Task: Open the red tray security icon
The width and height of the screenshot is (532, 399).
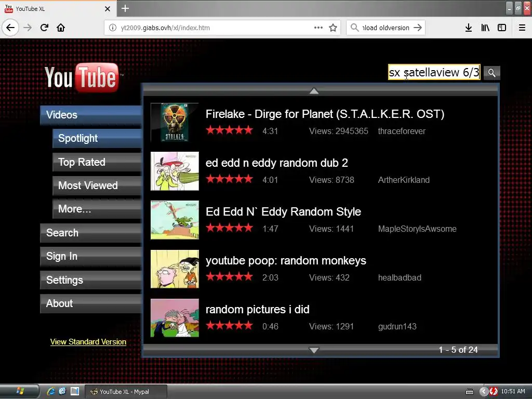Action: click(494, 392)
